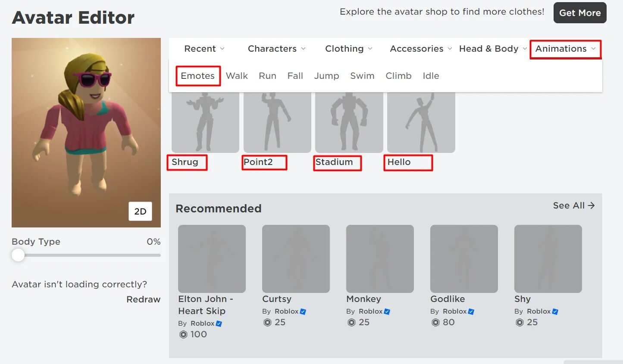
Task: Click Roblox creator link under Monkey
Action: point(370,311)
